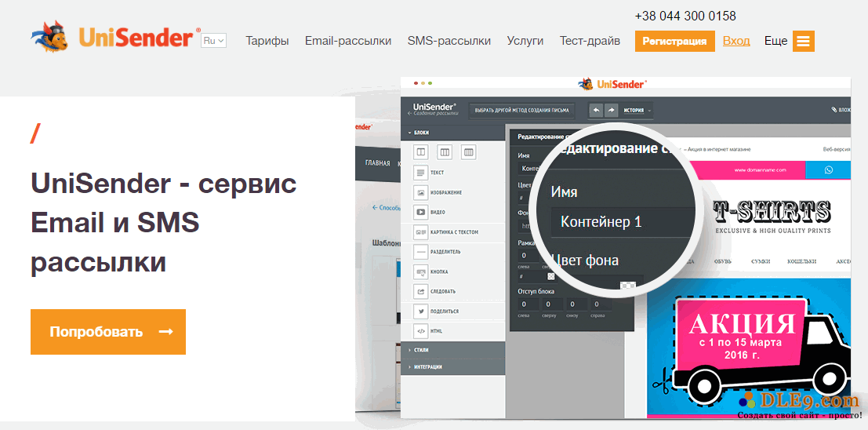This screenshot has width=868, height=430.
Task: Click the small checkered swatch beside the # field
Action: click(550, 276)
